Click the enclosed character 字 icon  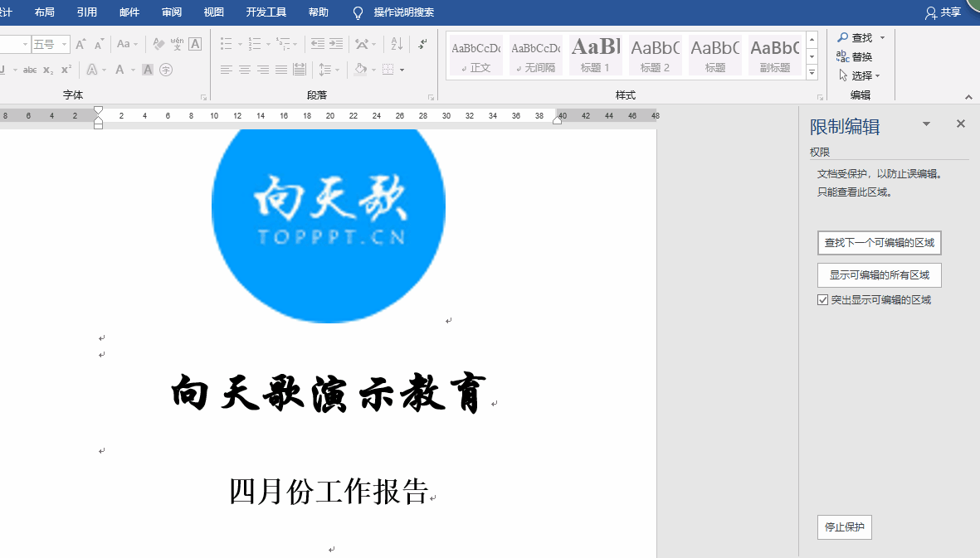click(x=166, y=70)
